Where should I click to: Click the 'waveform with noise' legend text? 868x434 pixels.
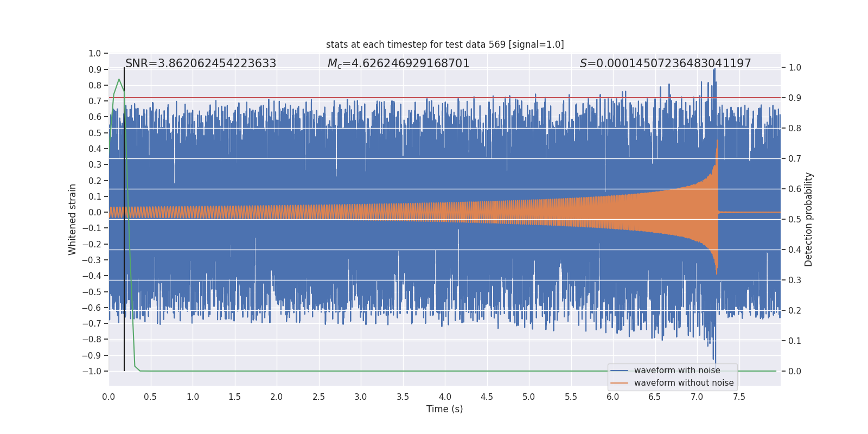click(677, 371)
